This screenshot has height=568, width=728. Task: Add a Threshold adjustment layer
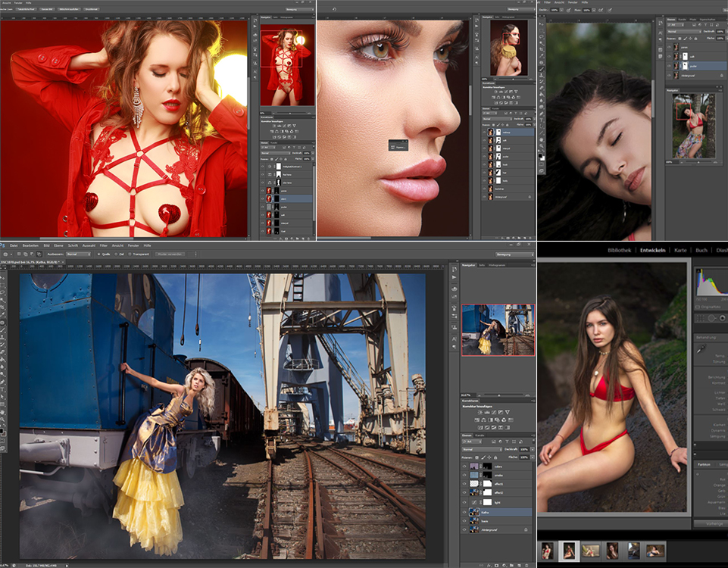click(x=493, y=427)
